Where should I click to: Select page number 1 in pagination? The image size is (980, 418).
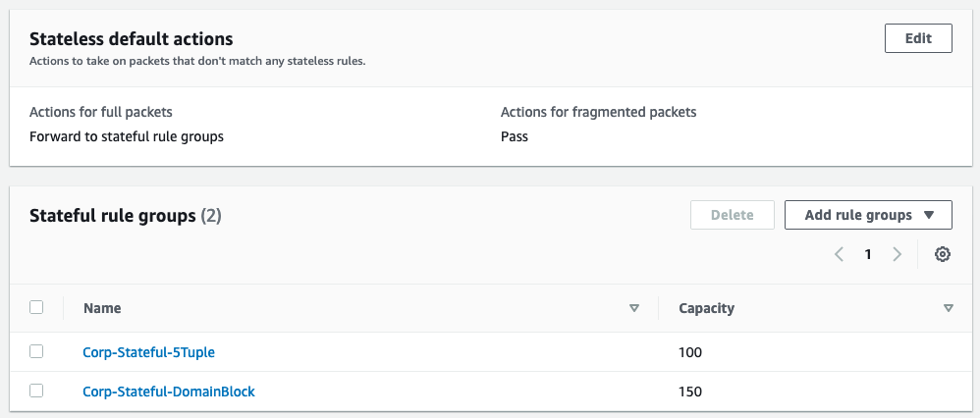tap(868, 254)
